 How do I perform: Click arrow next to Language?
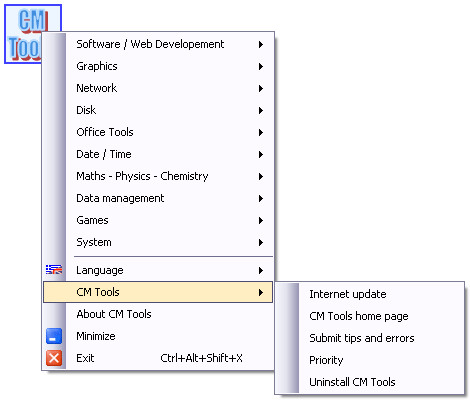tap(261, 270)
